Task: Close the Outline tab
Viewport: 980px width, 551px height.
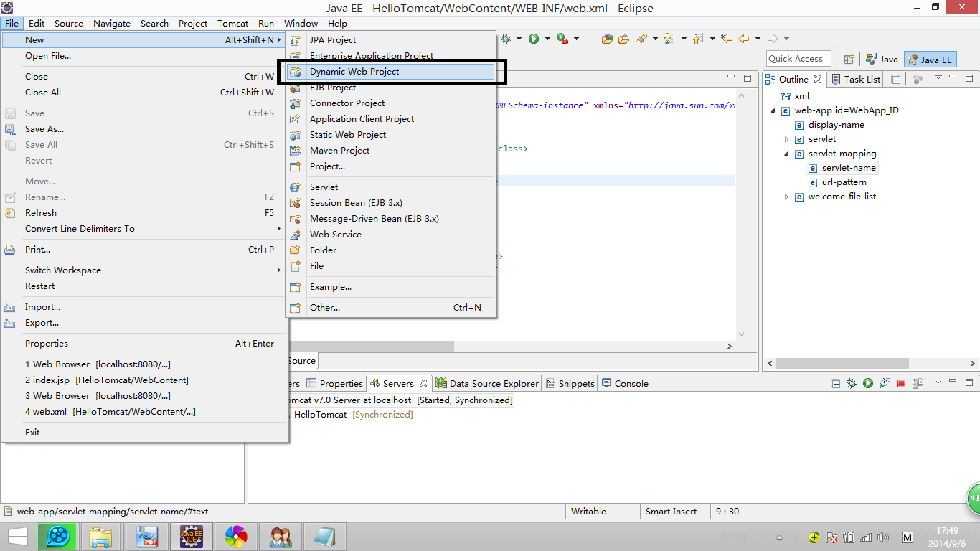Action: point(817,79)
